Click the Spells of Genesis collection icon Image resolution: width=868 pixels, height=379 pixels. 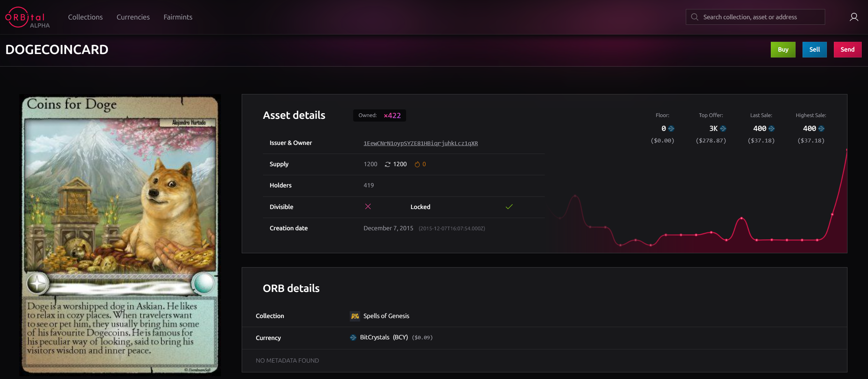tap(355, 316)
